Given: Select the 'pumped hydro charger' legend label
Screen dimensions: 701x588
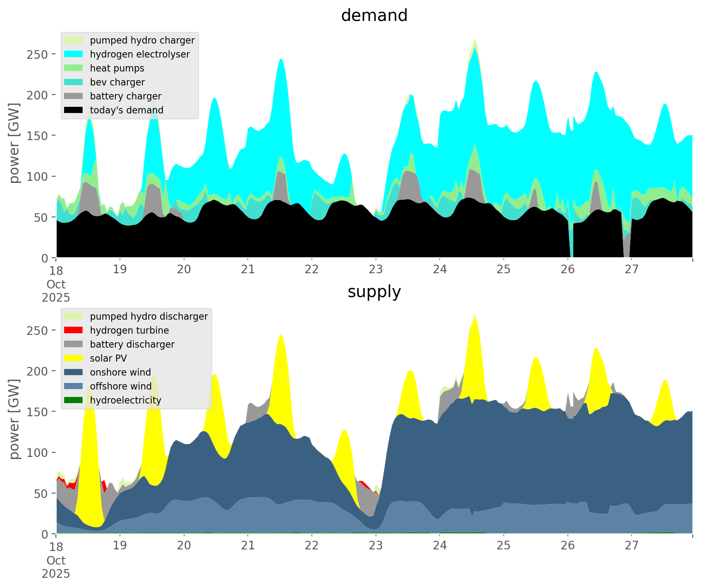Looking at the screenshot, I should click(142, 40).
